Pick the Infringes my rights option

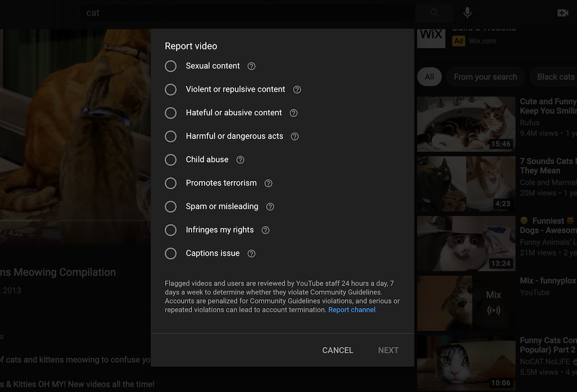point(171,230)
